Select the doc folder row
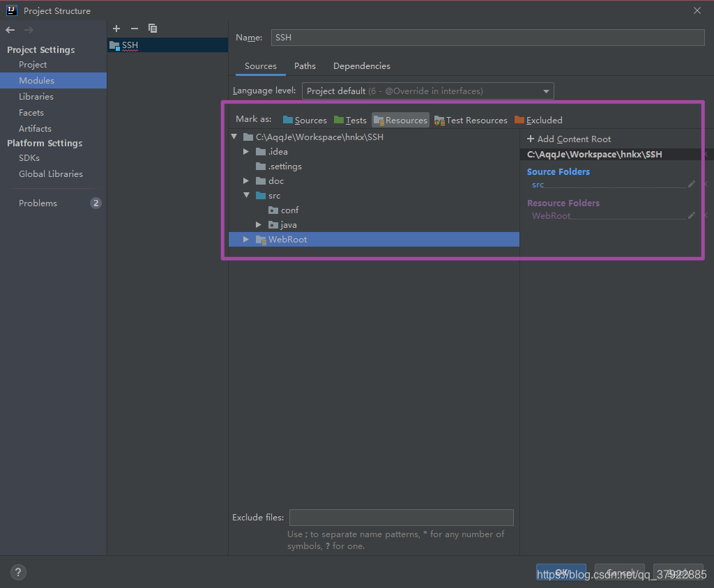714x588 pixels. pos(374,180)
